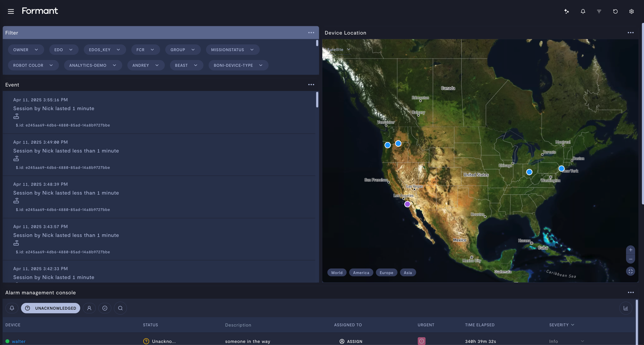The width and height of the screenshot is (644, 345).
Task: Select the Europe map region preset
Action: [x=386, y=273]
